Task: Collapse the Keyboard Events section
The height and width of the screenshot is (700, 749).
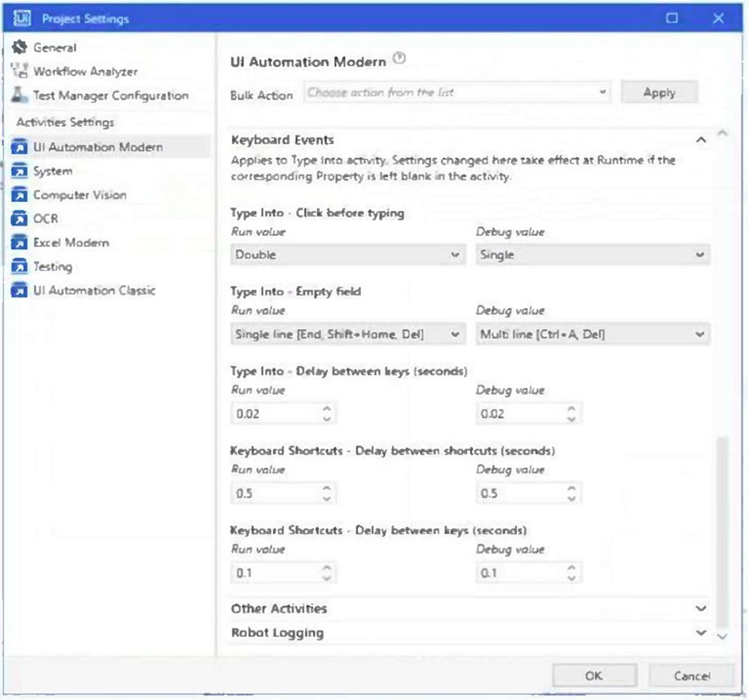Action: [701, 140]
